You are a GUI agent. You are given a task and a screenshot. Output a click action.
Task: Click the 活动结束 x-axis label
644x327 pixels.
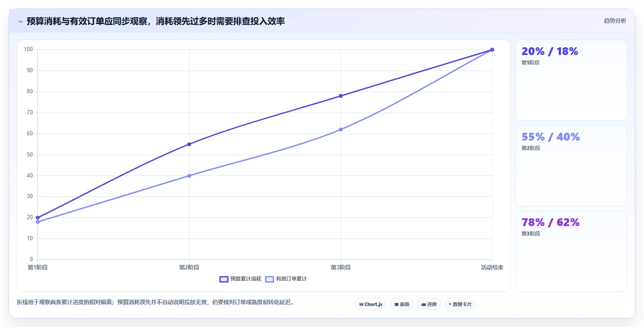point(492,267)
